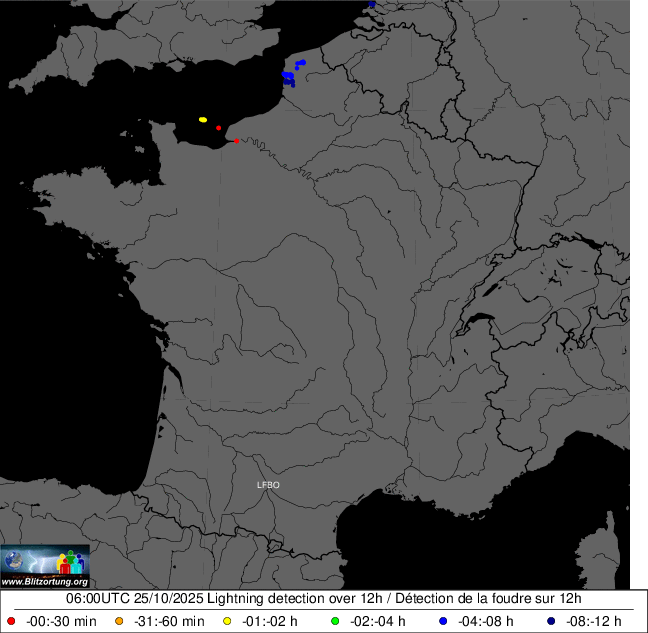The height and width of the screenshot is (633, 648).
Task: Click the green -02:-04 h legend dot
Action: pyautogui.click(x=334, y=621)
